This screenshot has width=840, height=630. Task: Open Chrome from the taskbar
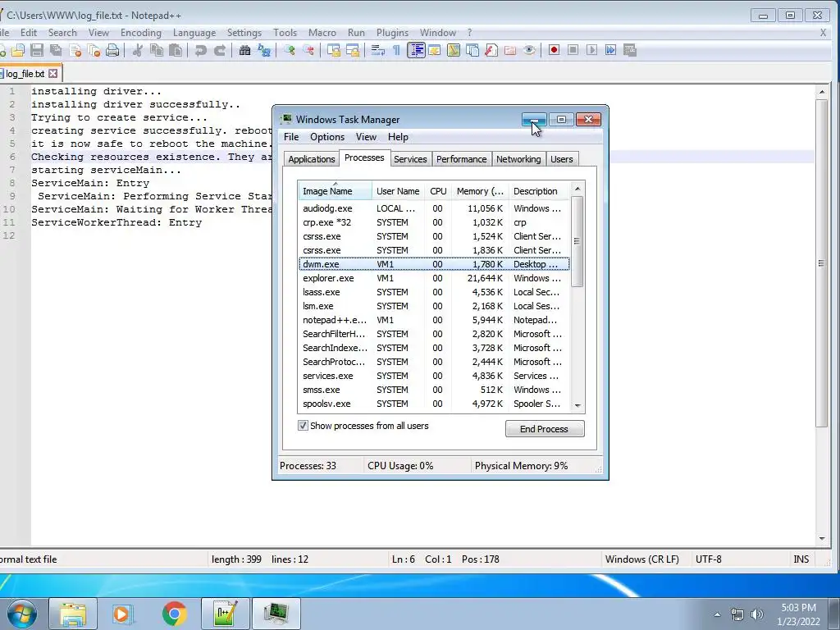174,614
